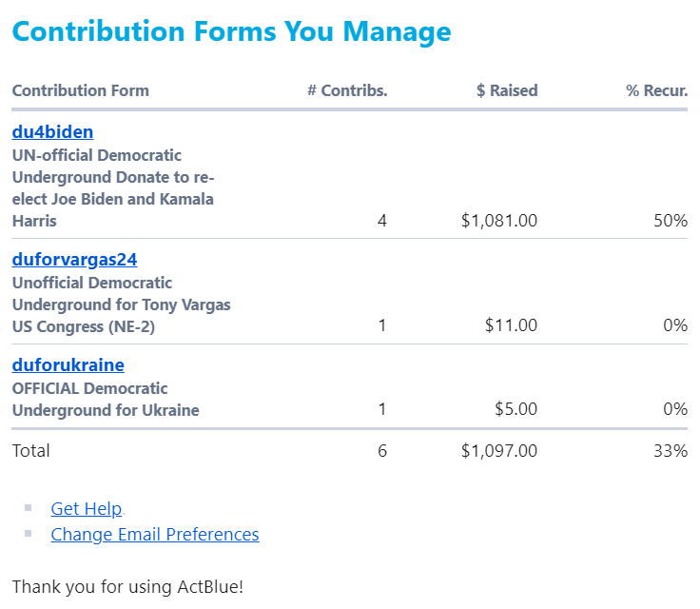The width and height of the screenshot is (700, 609).
Task: Click the 50% recurring value for du4biden
Action: pyautogui.click(x=671, y=221)
